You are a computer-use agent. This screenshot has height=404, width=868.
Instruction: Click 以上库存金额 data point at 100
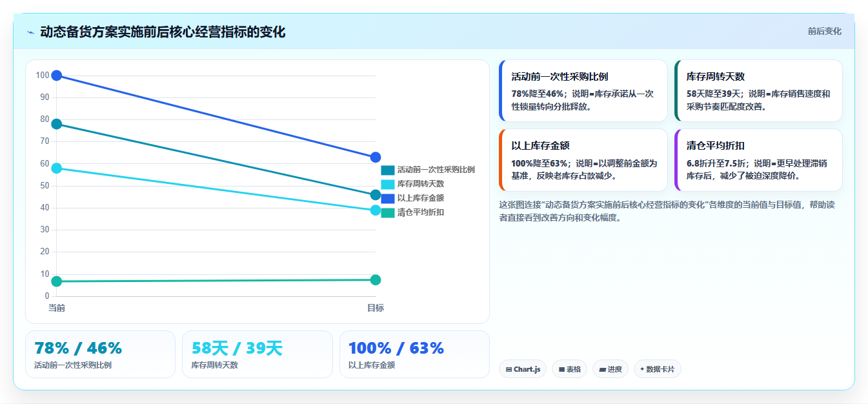tap(57, 76)
